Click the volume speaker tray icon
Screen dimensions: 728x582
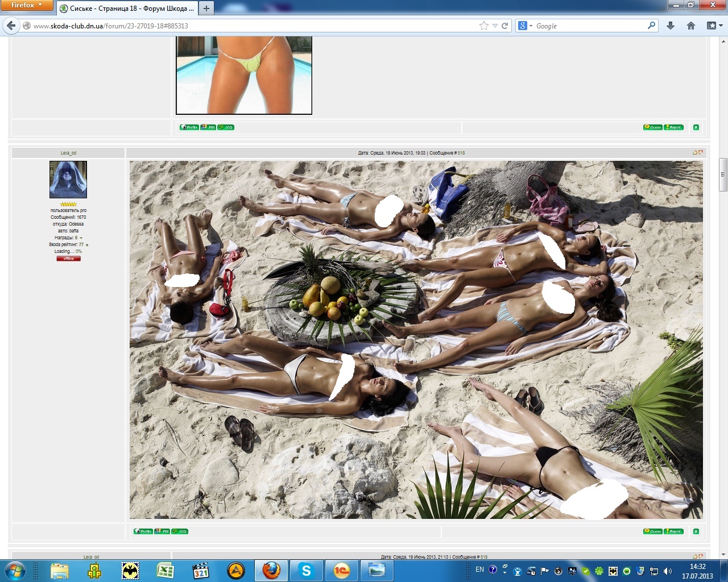click(667, 571)
